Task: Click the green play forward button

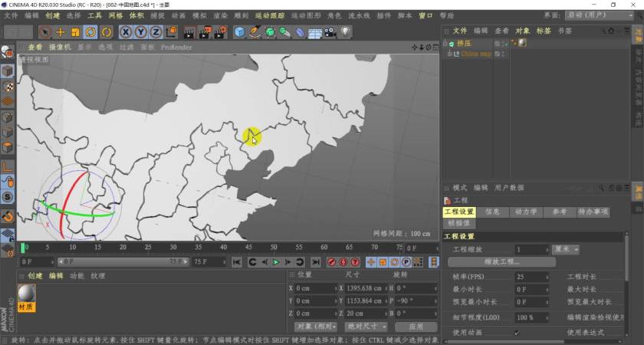Action: pos(276,262)
